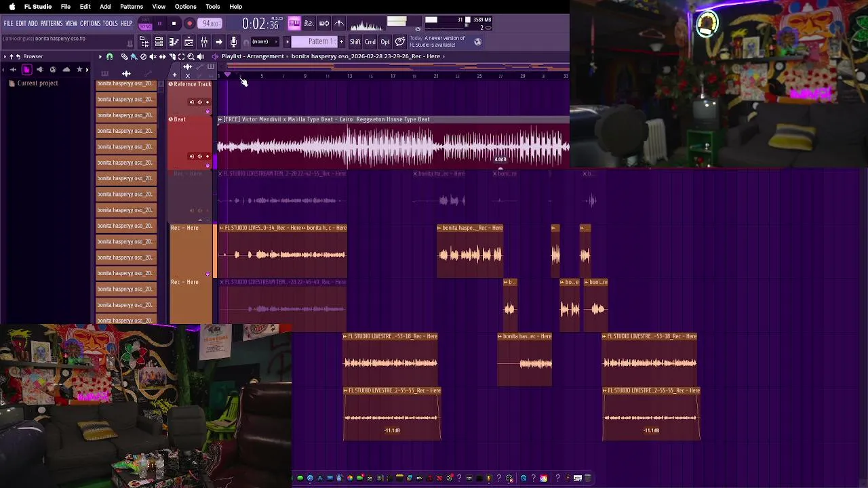Click arrow after the Rec - Here breadcrumb

pos(443,56)
